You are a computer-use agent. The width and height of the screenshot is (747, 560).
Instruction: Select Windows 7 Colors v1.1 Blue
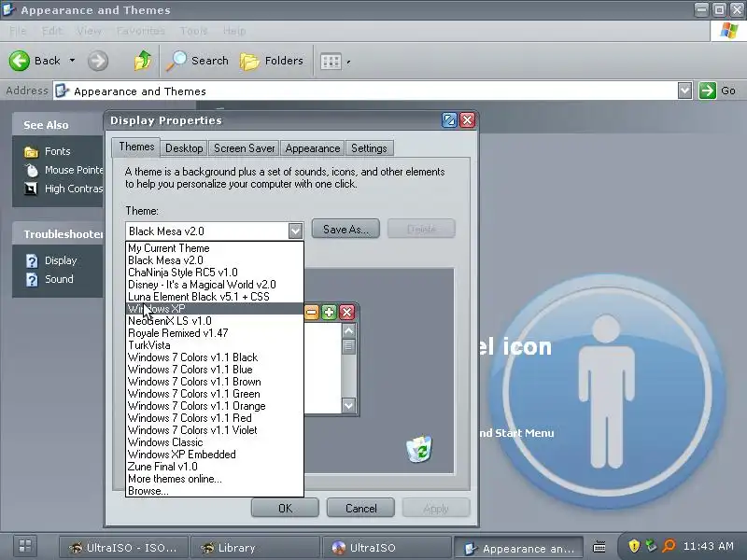[x=215, y=370]
